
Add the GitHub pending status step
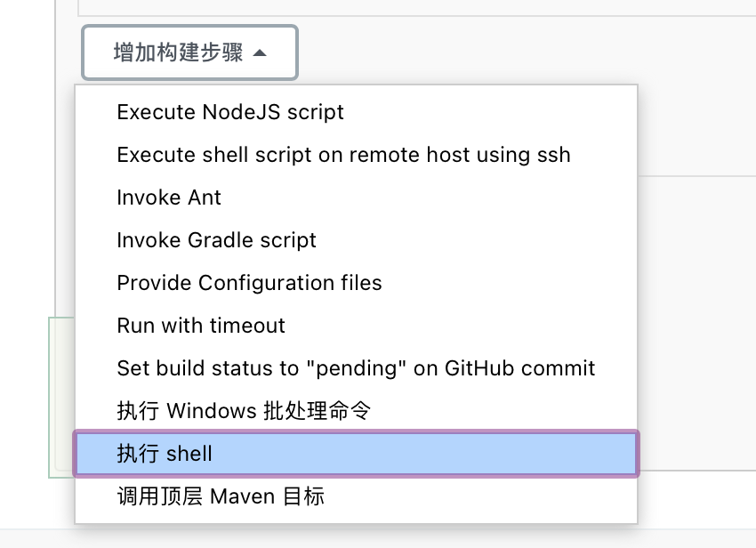pos(357,368)
